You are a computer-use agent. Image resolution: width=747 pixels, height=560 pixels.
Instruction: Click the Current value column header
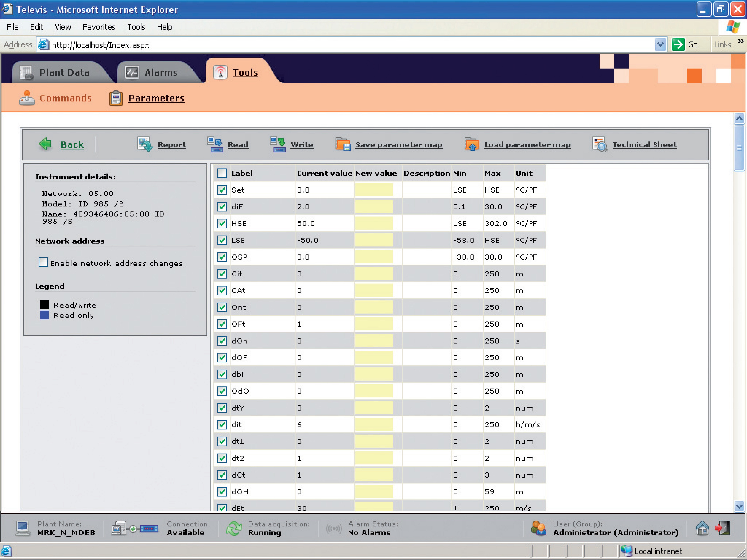tap(325, 173)
